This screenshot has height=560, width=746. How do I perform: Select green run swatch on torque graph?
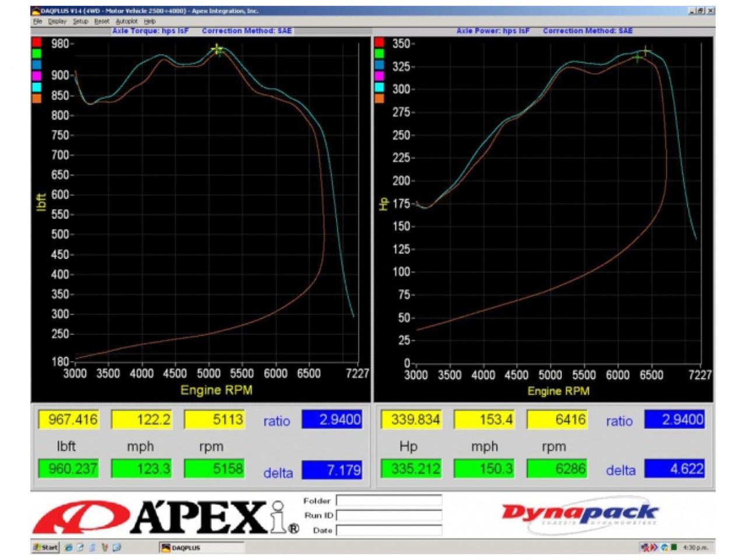[37, 54]
